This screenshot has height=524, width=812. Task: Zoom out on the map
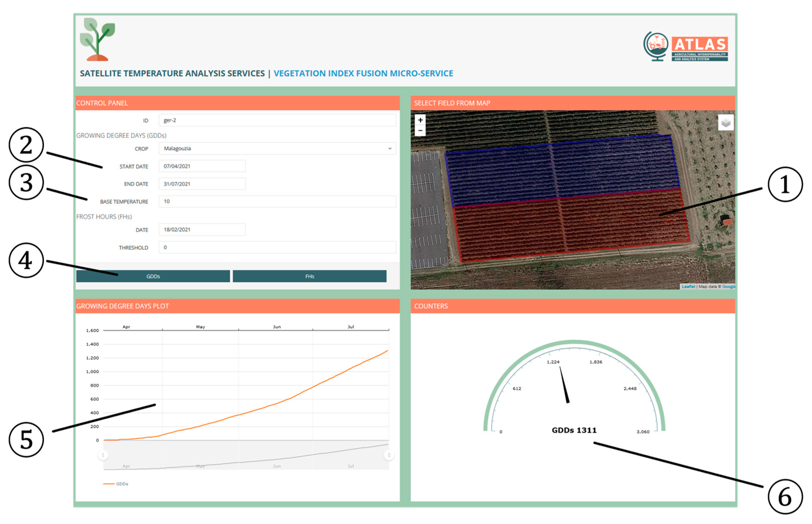(x=420, y=131)
